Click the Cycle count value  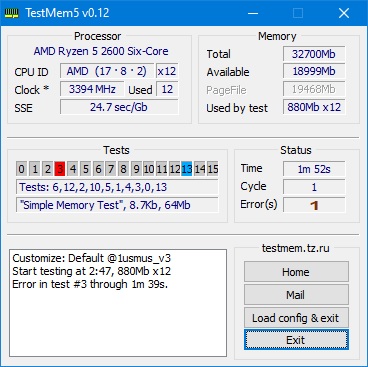(314, 187)
